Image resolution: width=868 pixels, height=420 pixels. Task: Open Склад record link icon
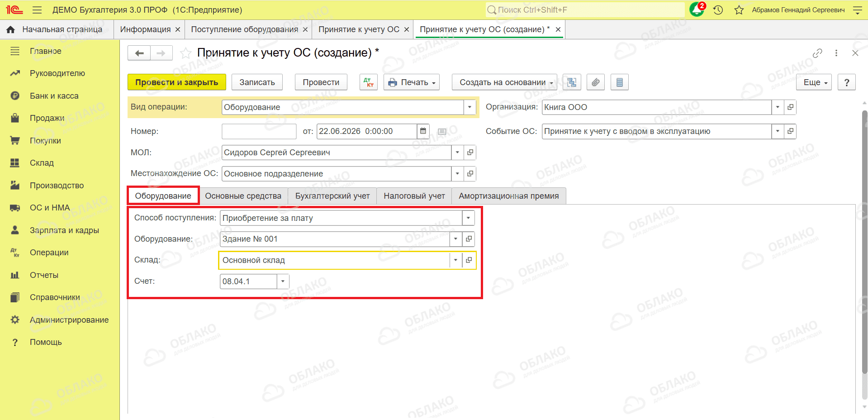click(x=469, y=260)
